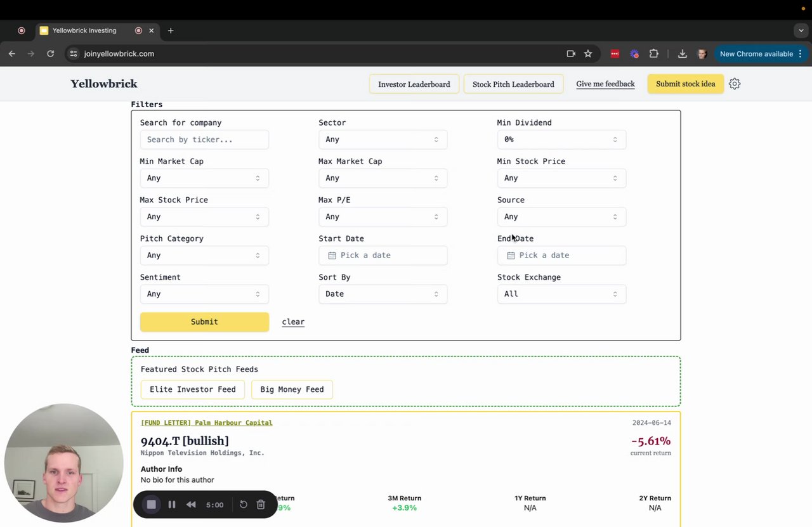Open the Sort By dropdown
The image size is (812, 527).
[x=383, y=294]
